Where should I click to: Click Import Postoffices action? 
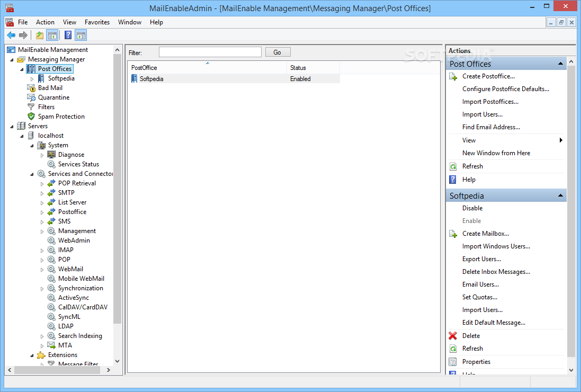click(x=490, y=102)
